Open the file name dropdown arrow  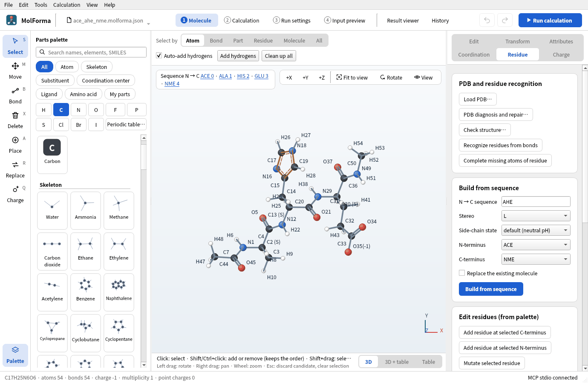(x=148, y=24)
